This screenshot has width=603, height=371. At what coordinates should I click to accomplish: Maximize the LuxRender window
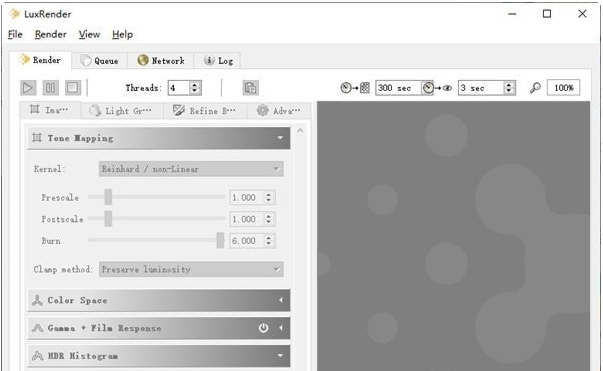(546, 14)
